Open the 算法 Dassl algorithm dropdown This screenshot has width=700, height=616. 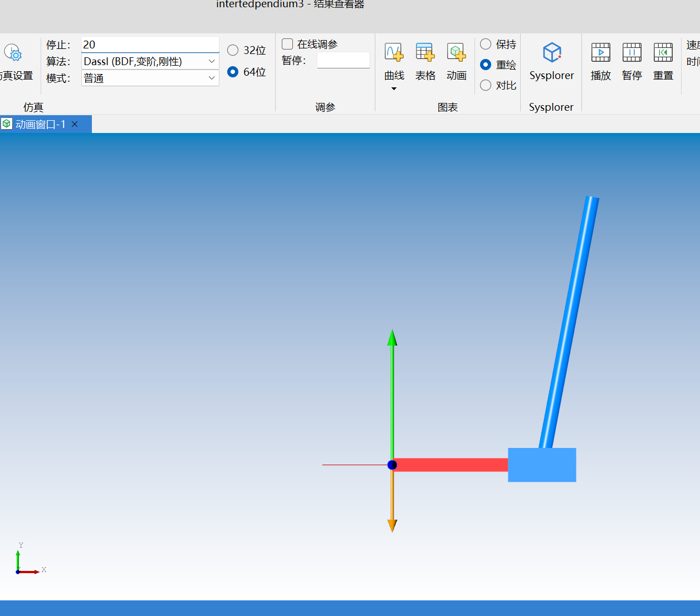[x=150, y=61]
